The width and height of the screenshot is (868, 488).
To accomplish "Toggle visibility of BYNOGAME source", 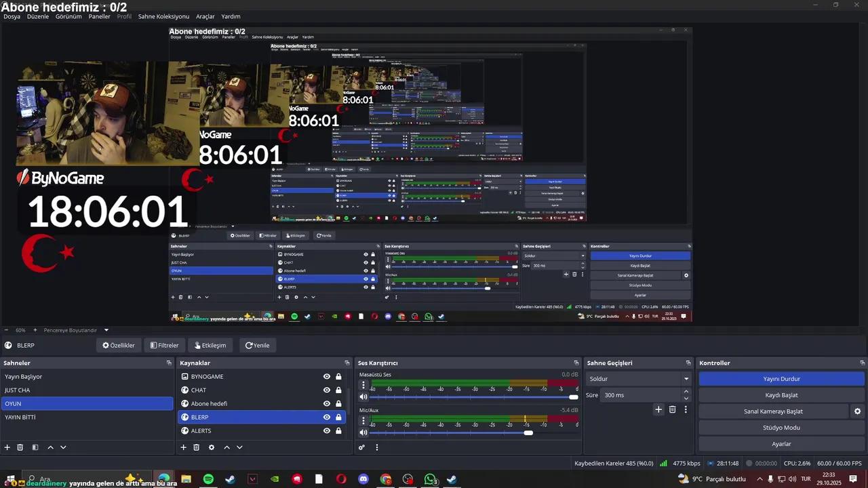I will tap(327, 377).
